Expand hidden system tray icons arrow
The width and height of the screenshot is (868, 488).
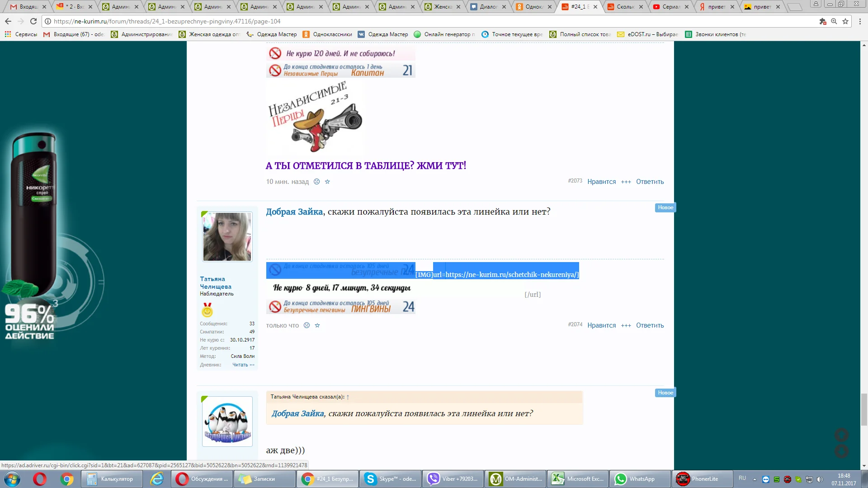755,479
